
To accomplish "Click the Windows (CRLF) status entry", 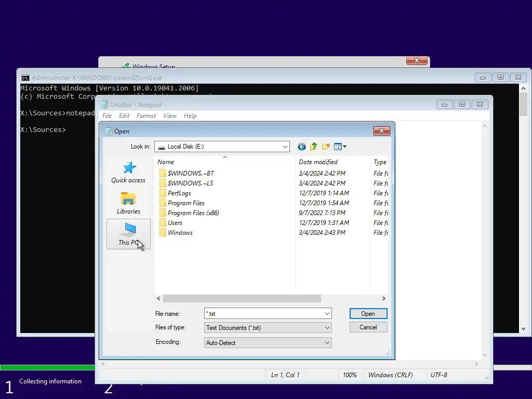I will point(391,375).
